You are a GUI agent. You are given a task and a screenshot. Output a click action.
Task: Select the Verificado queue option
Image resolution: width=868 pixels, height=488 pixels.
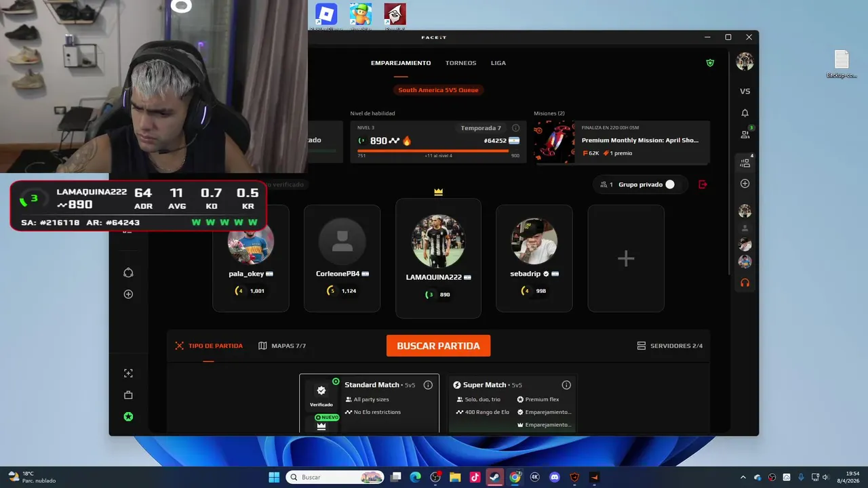pos(321,394)
